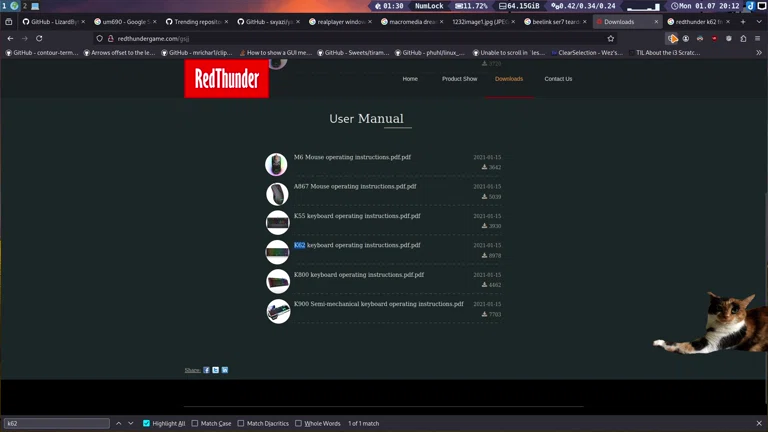This screenshot has height=432, width=768.
Task: Open K800 keyboard operating instructions PDF
Action: [x=359, y=275]
